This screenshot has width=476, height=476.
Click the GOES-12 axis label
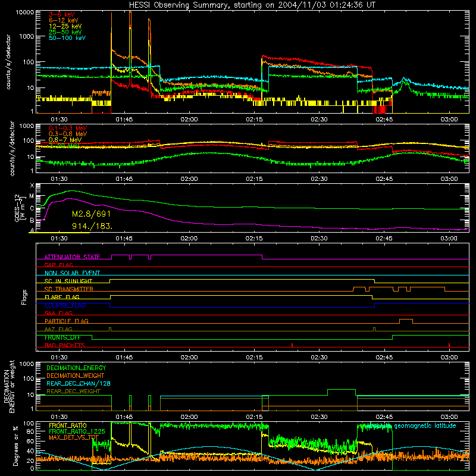pyautogui.click(x=20, y=208)
